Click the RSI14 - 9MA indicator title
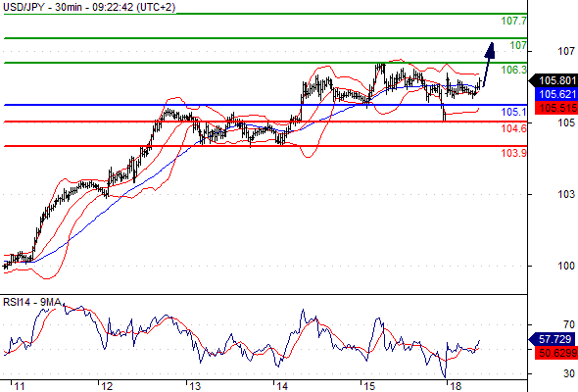This screenshot has width=578, height=392. [x=32, y=302]
